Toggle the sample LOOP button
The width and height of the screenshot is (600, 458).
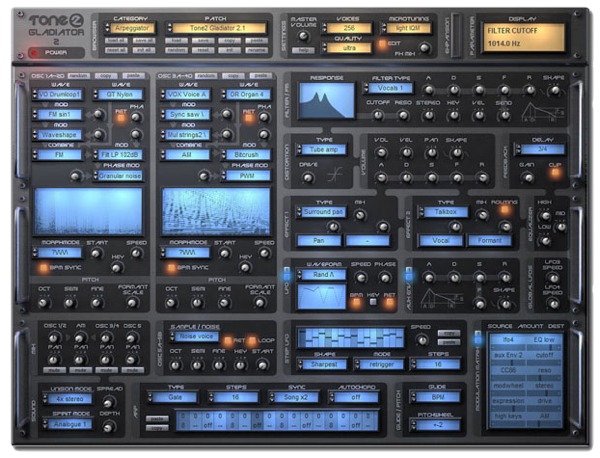252,341
